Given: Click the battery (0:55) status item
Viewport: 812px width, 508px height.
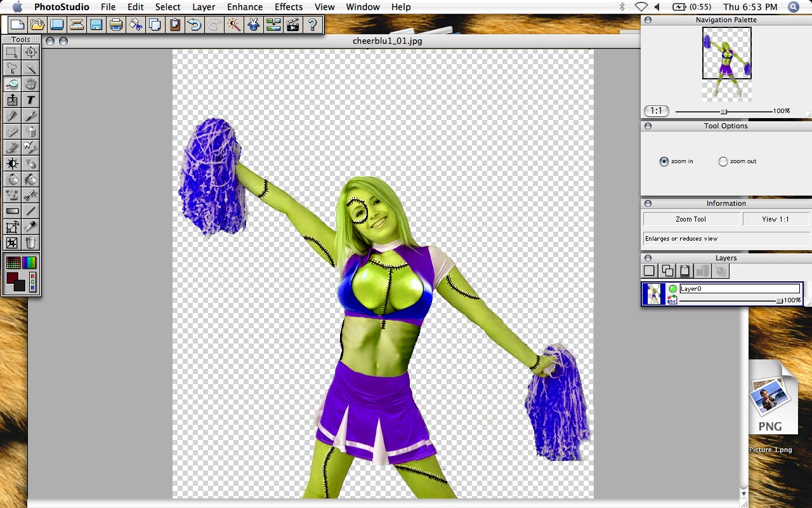Looking at the screenshot, I should 692,7.
